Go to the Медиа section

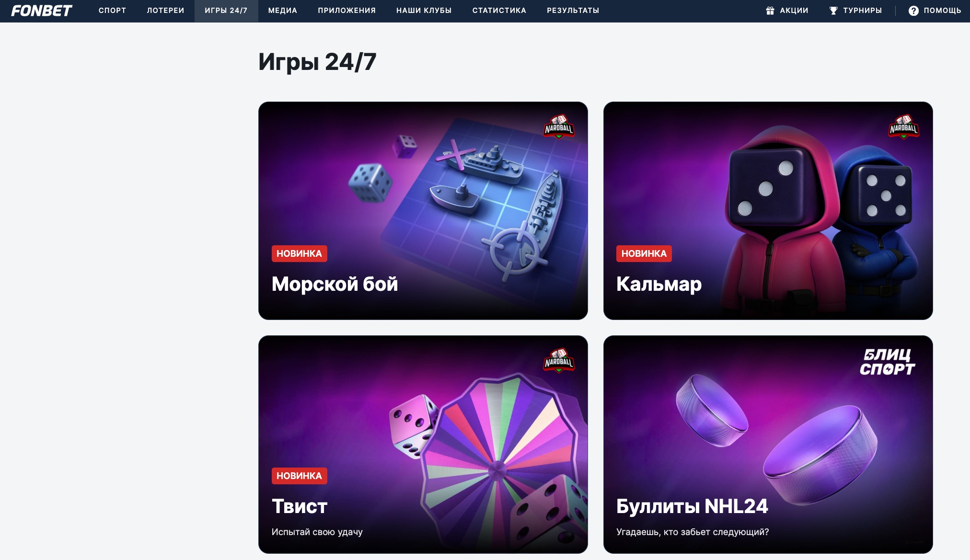[283, 11]
